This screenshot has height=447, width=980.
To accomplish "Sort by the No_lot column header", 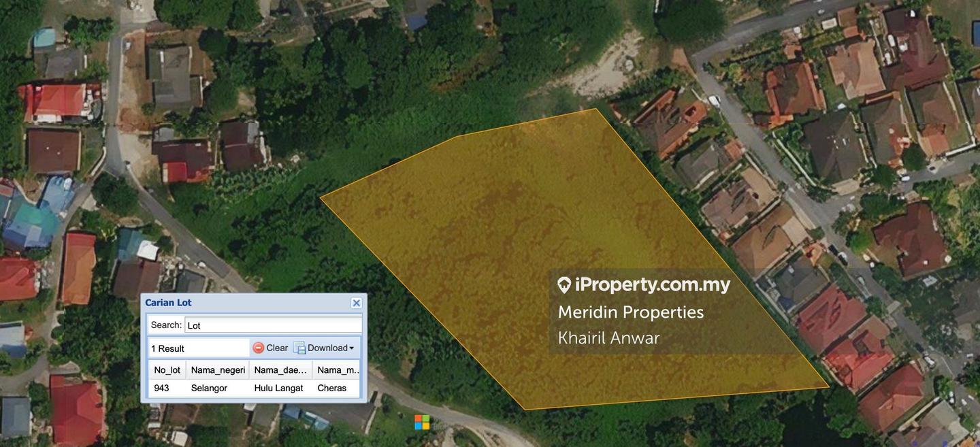I will coord(167,370).
